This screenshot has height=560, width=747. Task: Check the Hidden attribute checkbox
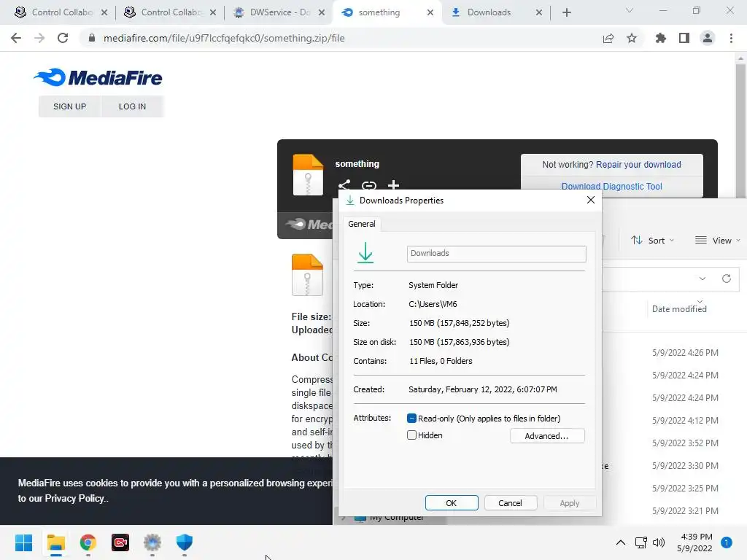[x=412, y=435]
